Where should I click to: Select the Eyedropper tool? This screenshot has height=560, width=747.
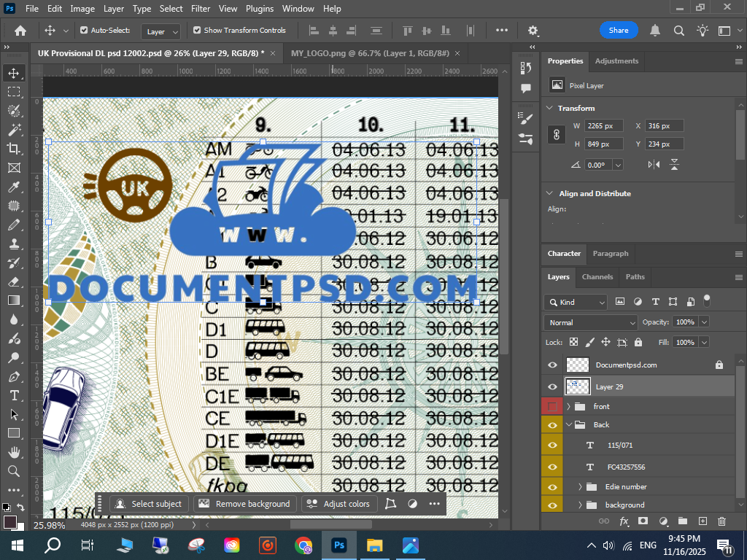[14, 187]
